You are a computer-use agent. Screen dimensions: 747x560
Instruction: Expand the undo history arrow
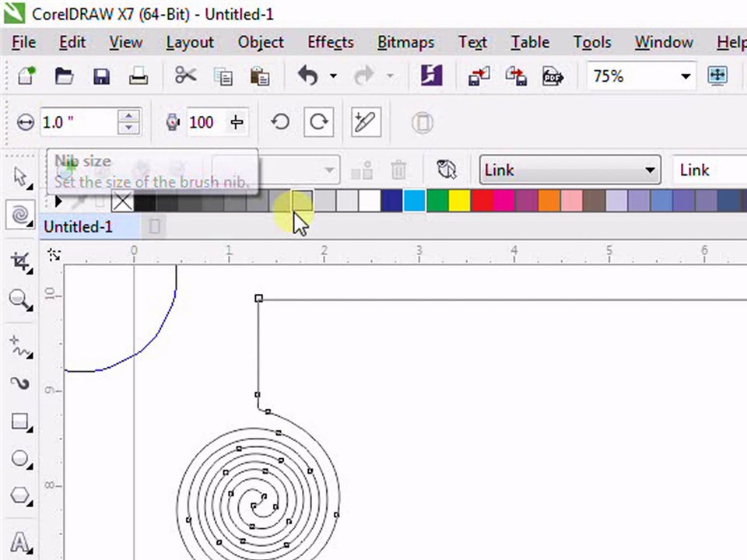pos(334,75)
